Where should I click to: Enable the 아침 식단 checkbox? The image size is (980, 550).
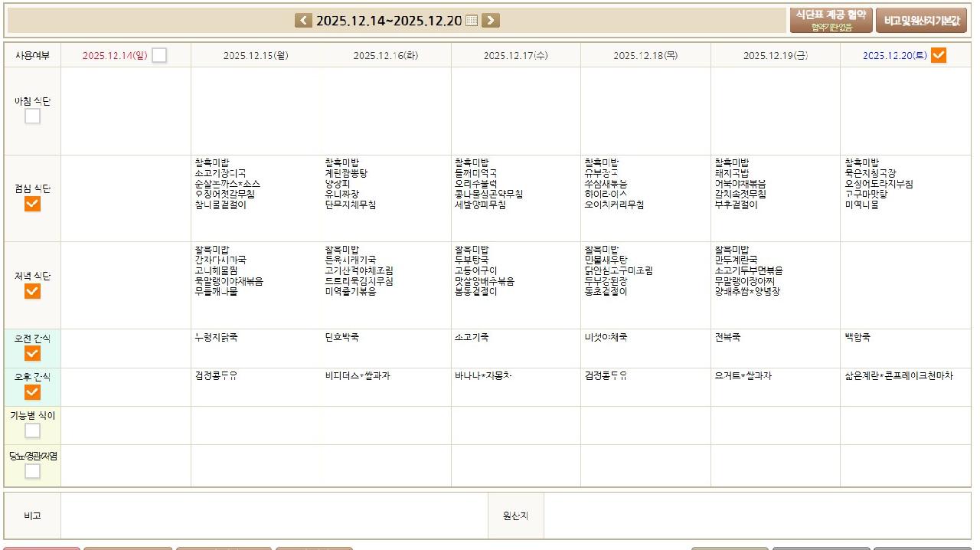point(32,116)
